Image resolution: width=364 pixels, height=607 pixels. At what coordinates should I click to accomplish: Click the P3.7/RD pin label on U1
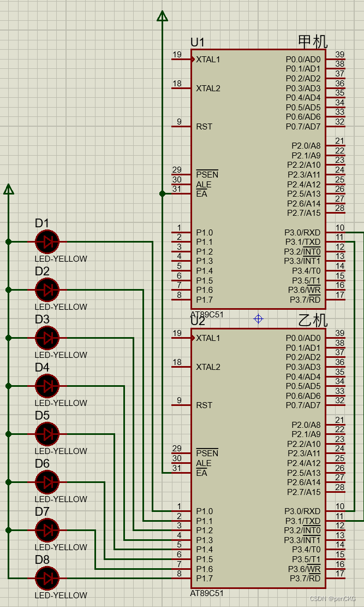[x=305, y=299]
